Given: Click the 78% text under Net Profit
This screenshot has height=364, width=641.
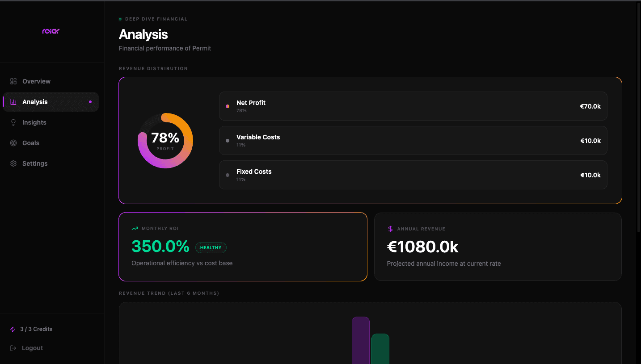Looking at the screenshot, I should click(x=241, y=111).
